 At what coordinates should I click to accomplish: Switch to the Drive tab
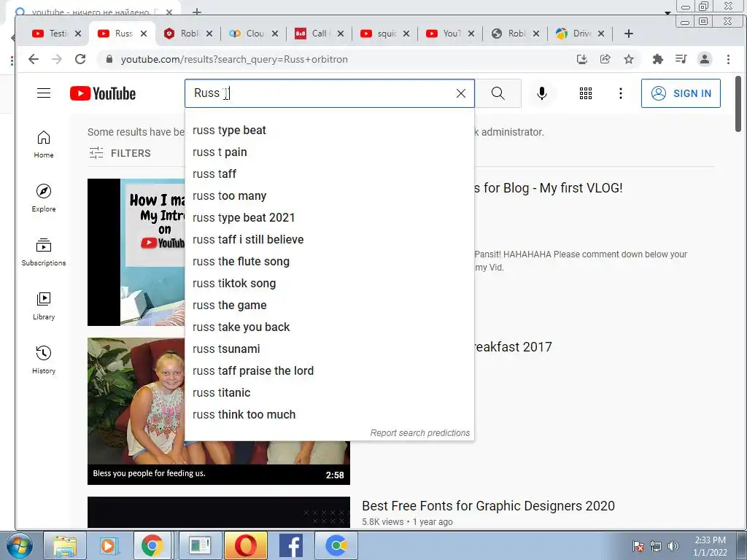[x=580, y=34]
